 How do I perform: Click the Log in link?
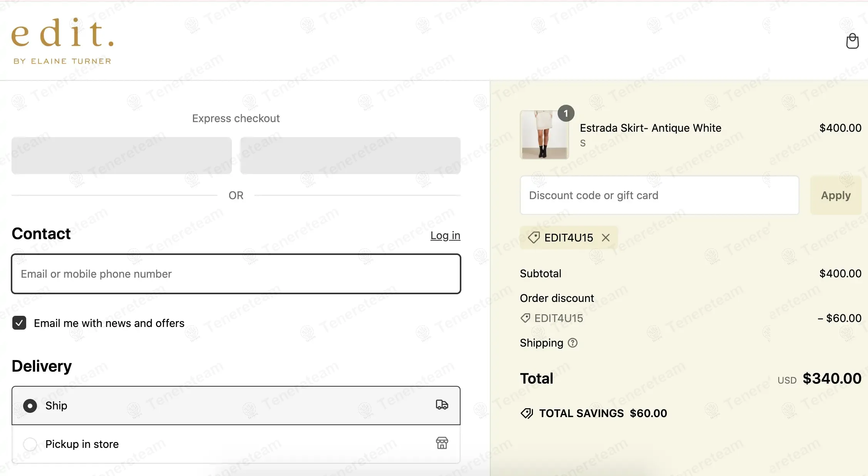(x=445, y=235)
